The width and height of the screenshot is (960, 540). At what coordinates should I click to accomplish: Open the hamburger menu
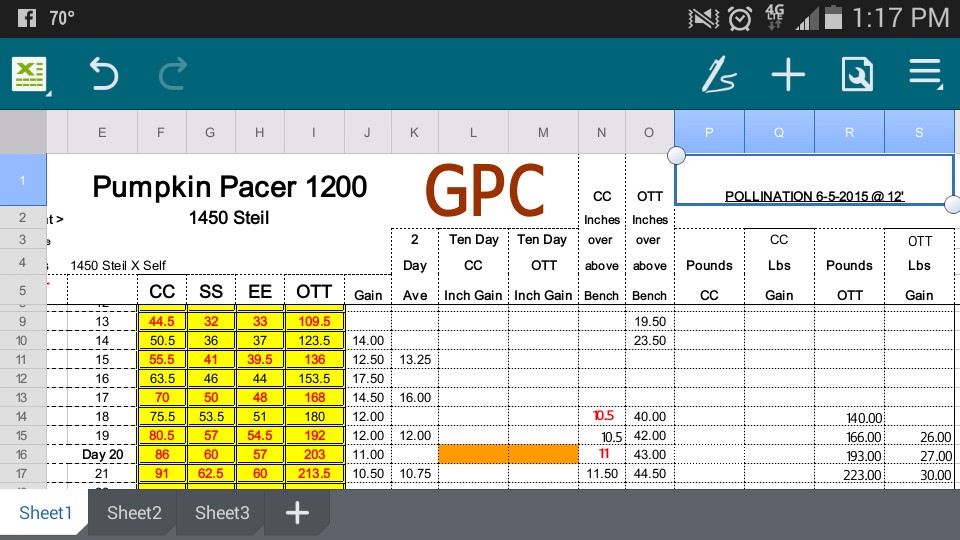click(x=925, y=75)
